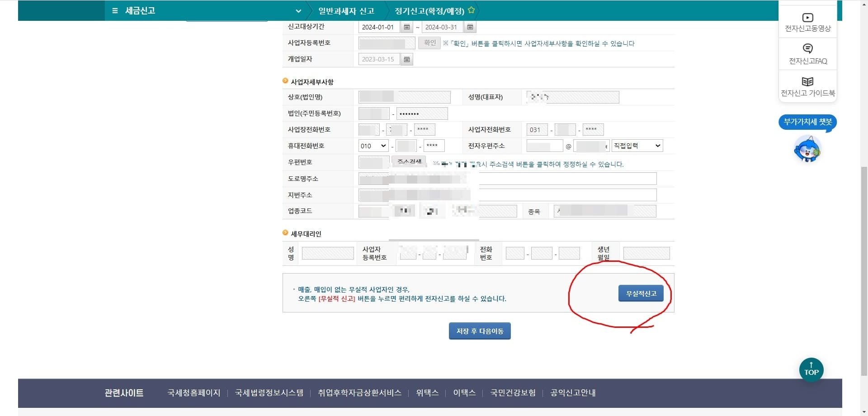This screenshot has width=868, height=416.
Task: Select the 정기신고(확정/예정) breadcrumb item
Action: pos(429,11)
